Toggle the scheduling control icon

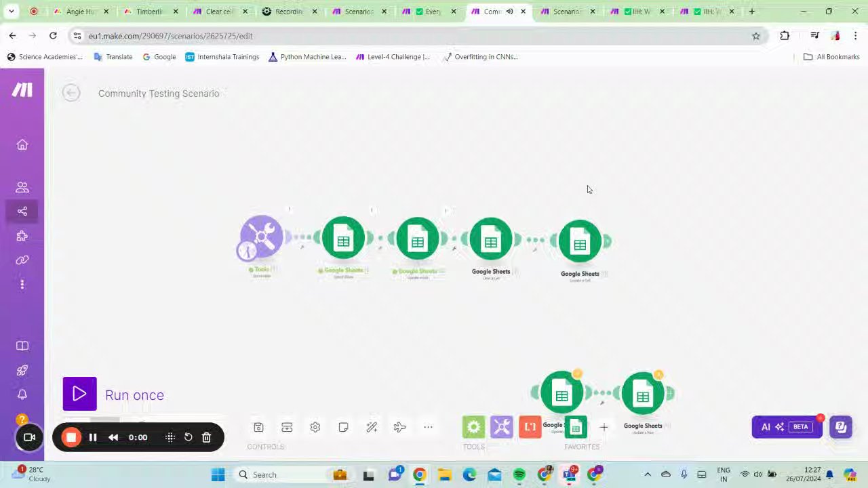click(x=287, y=427)
